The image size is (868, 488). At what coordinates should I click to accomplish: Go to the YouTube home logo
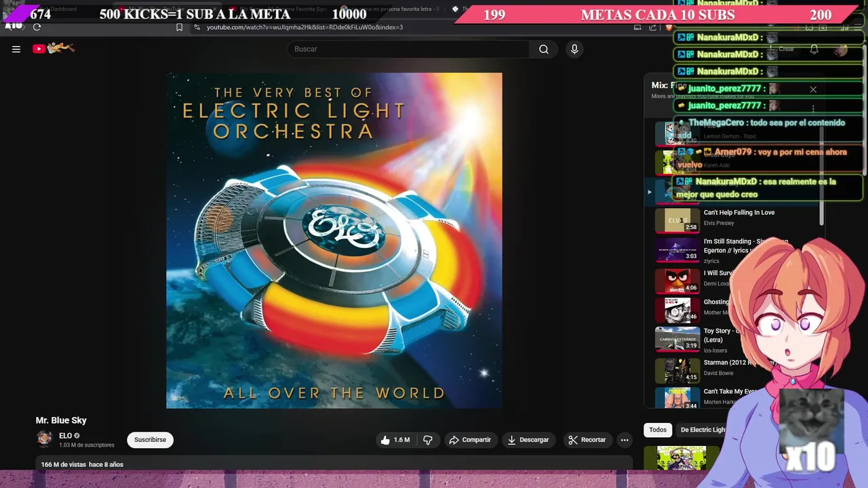tap(54, 48)
